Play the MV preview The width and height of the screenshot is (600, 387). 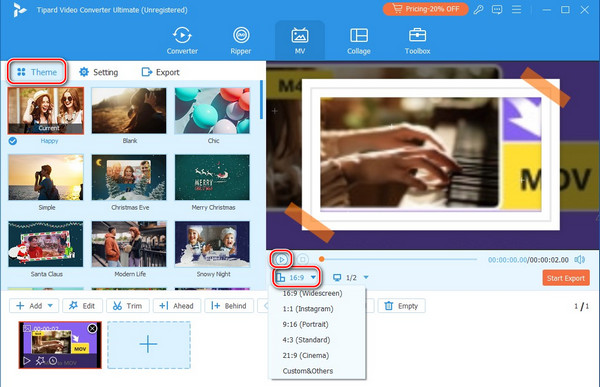(281, 260)
